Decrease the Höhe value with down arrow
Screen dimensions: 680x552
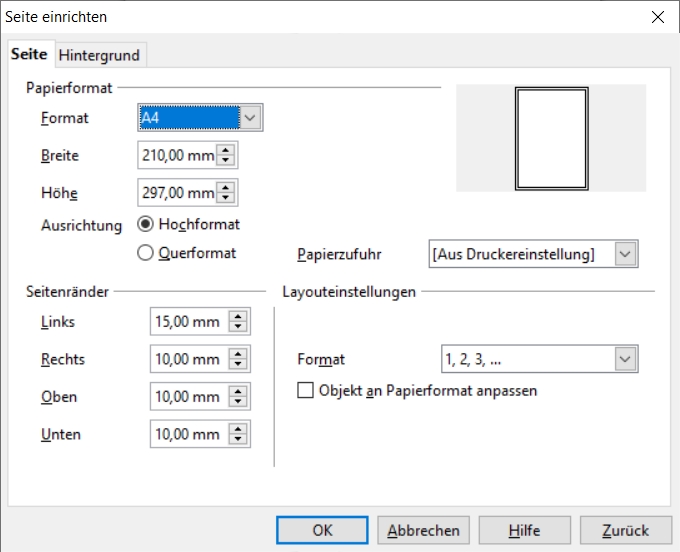click(x=226, y=198)
